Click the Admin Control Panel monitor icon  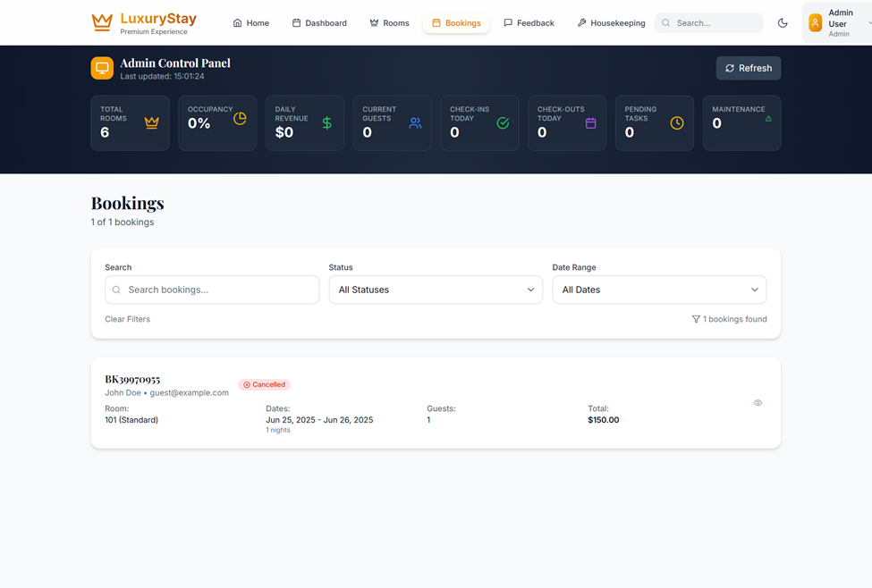102,68
